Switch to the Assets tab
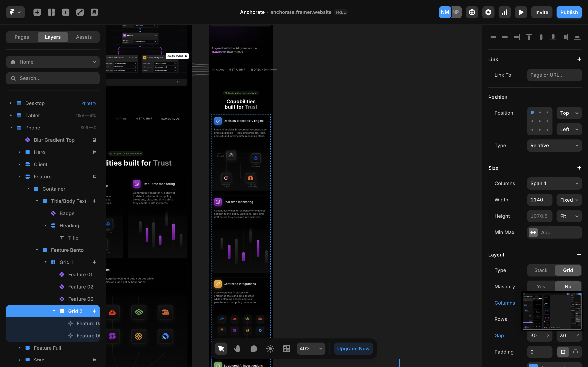The image size is (588, 367). pos(84,37)
